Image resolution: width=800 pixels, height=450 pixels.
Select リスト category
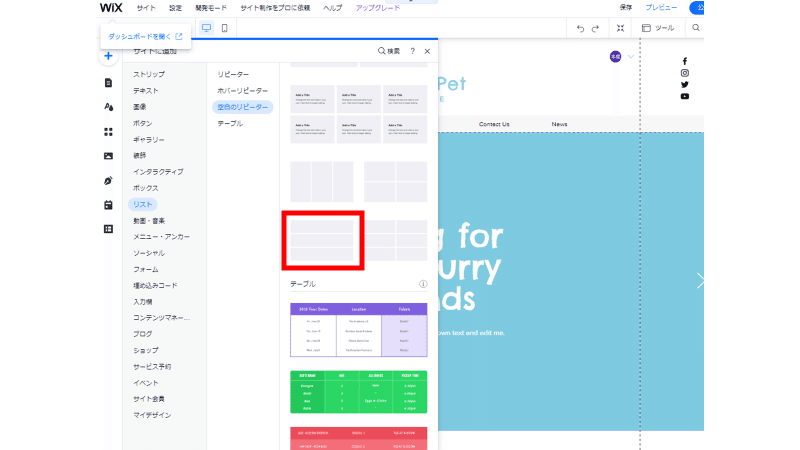(x=142, y=205)
